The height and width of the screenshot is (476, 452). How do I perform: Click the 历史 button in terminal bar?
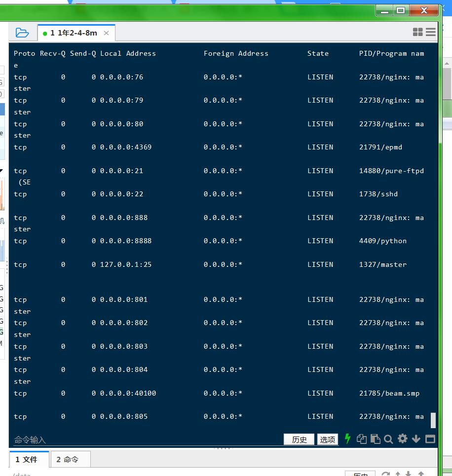(x=299, y=439)
